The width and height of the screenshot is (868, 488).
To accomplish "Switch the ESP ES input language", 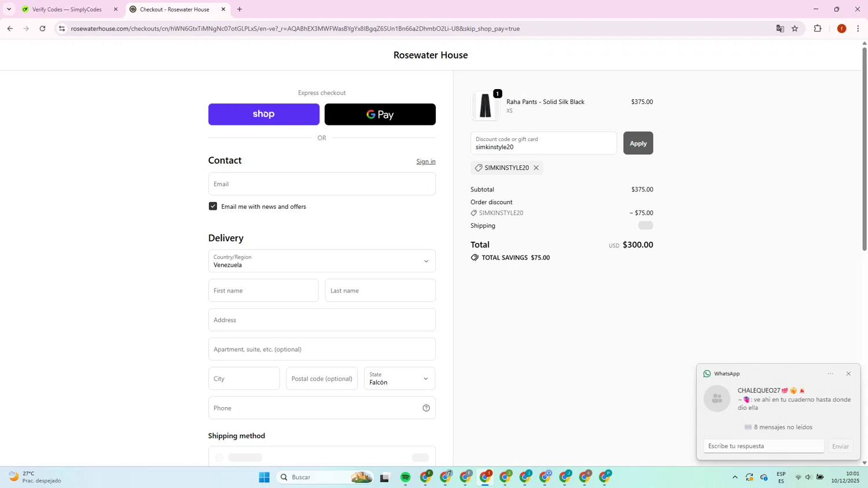I will (x=781, y=477).
